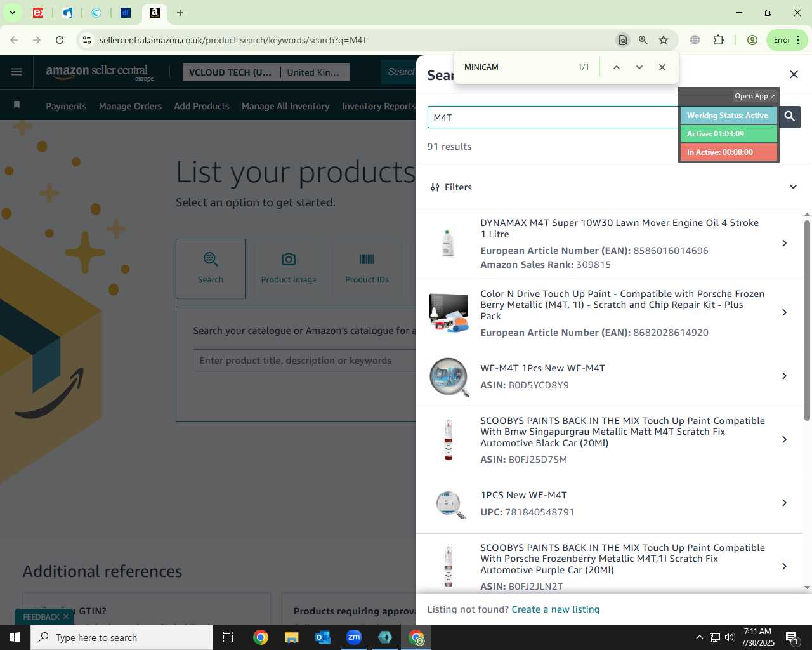The image size is (812, 650).
Task: Open the notification center icon
Action: pos(792,637)
